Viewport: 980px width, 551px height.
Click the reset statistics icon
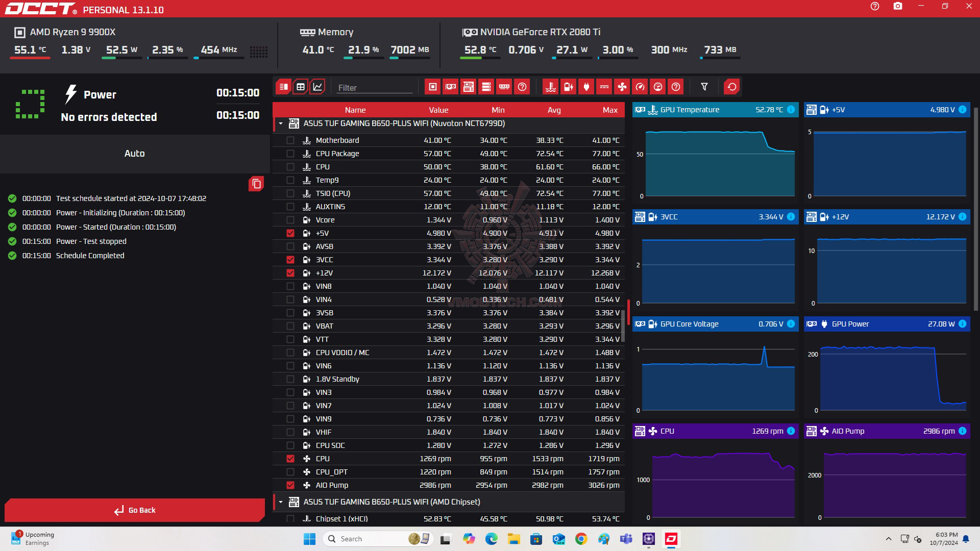731,87
